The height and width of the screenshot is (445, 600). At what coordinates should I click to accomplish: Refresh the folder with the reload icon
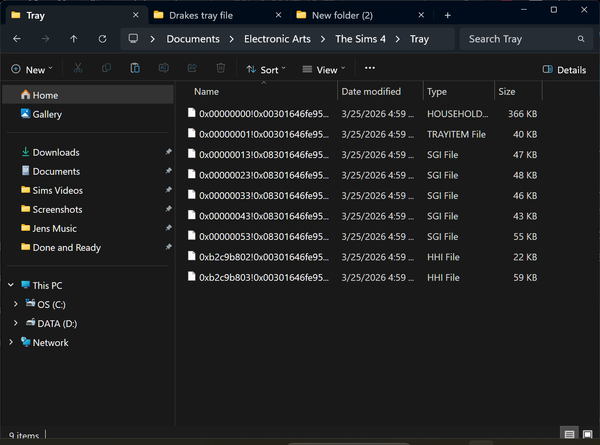click(x=102, y=39)
